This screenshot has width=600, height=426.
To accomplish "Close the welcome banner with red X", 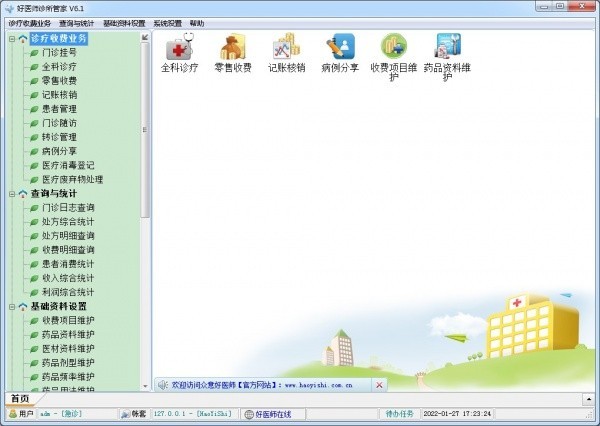I will point(379,385).
